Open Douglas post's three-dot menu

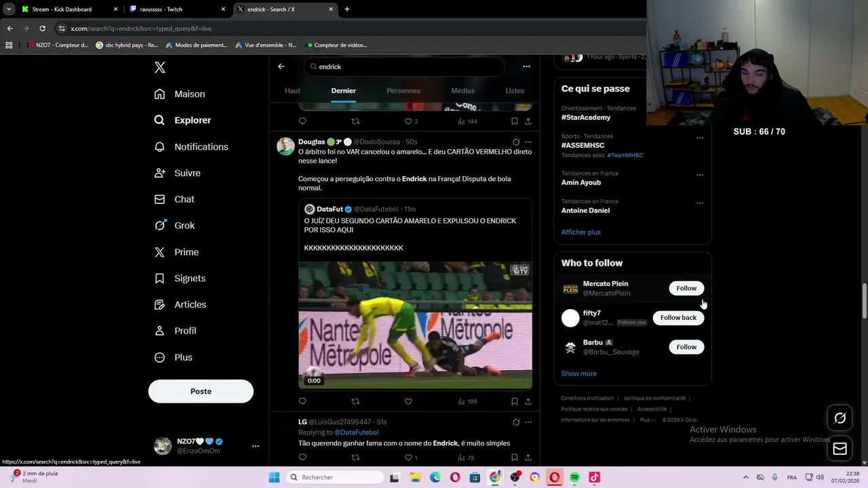pos(528,142)
